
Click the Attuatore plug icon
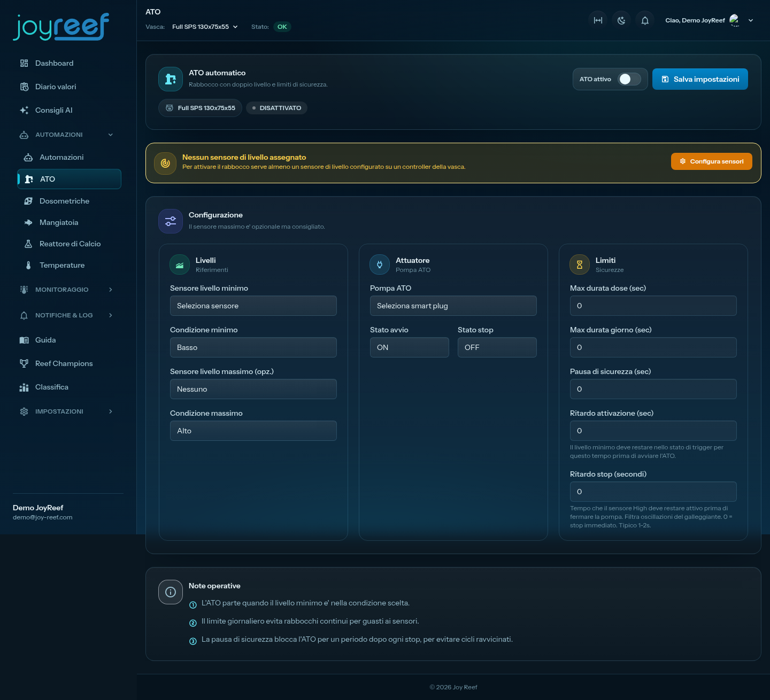pos(380,265)
